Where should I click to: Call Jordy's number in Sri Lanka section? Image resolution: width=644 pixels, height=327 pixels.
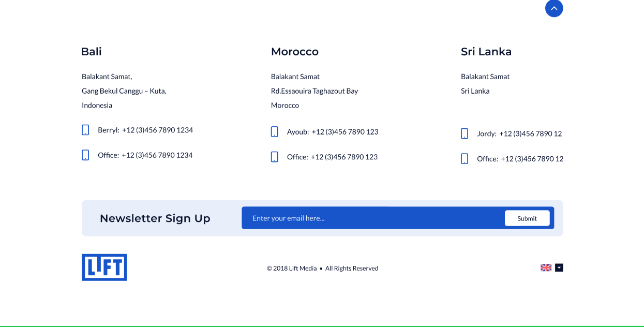click(531, 133)
